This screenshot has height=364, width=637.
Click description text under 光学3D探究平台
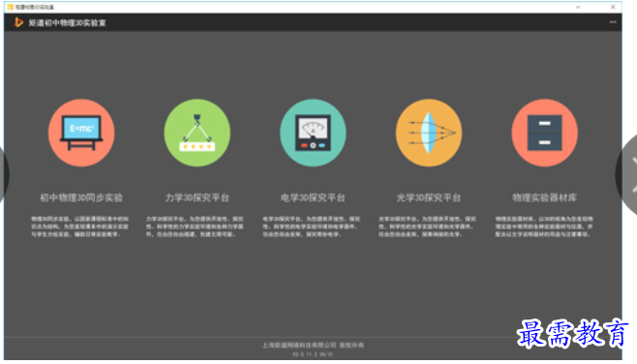coord(427,227)
